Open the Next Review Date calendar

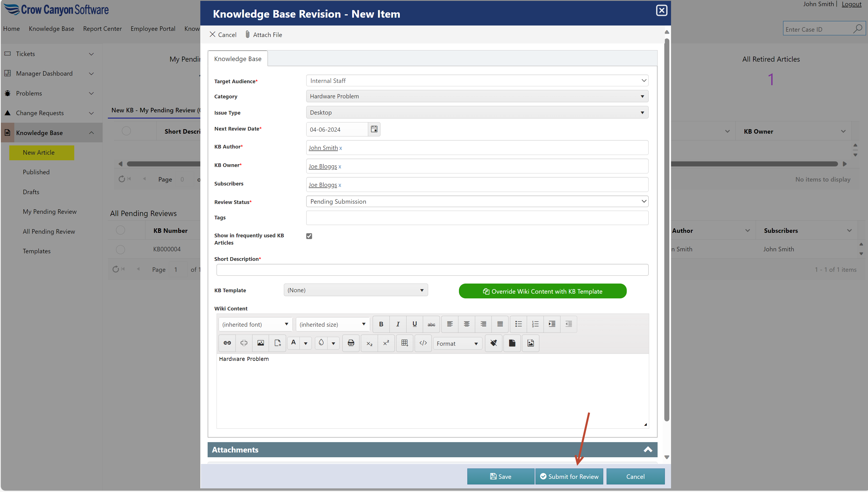coord(374,129)
